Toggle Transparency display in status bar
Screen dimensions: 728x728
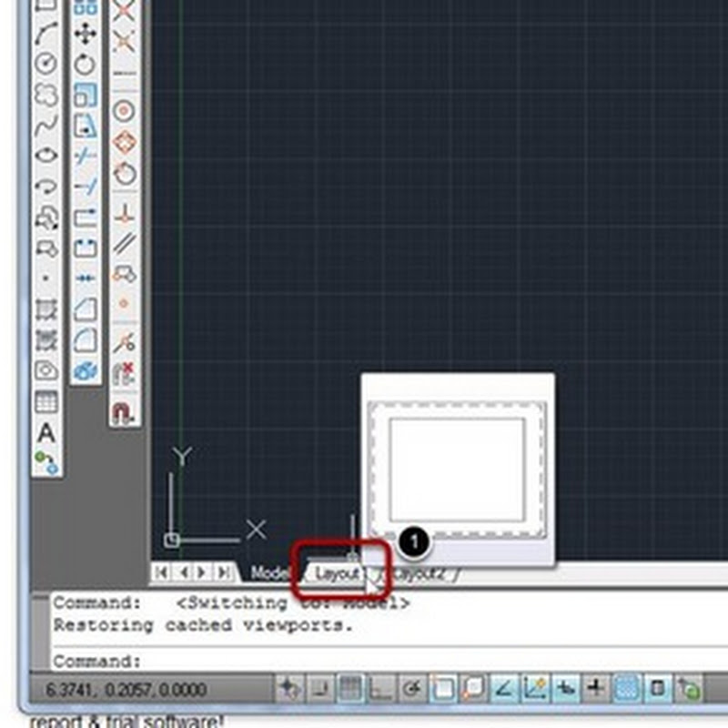627,688
